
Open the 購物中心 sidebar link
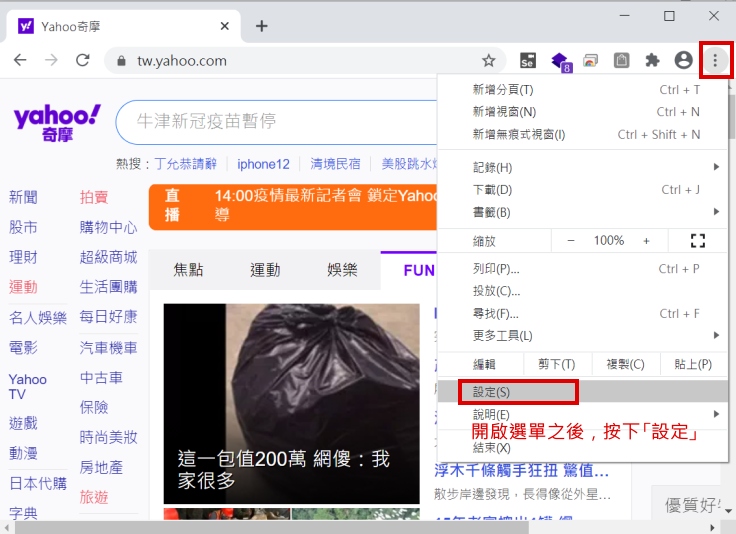click(x=108, y=227)
